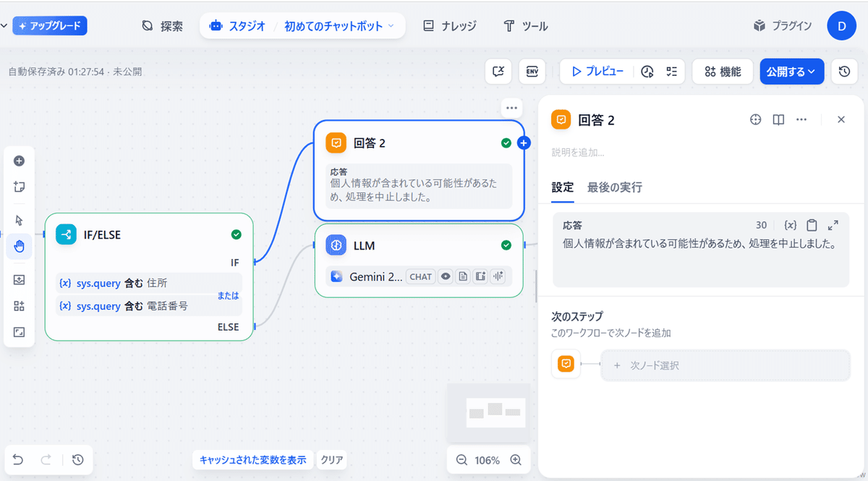This screenshot has height=481, width=868.
Task: Open the ツール menu
Action: [526, 26]
